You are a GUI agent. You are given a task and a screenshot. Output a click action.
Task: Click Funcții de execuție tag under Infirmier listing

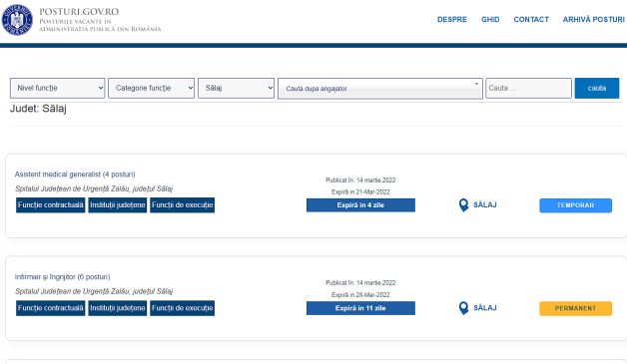pos(183,308)
